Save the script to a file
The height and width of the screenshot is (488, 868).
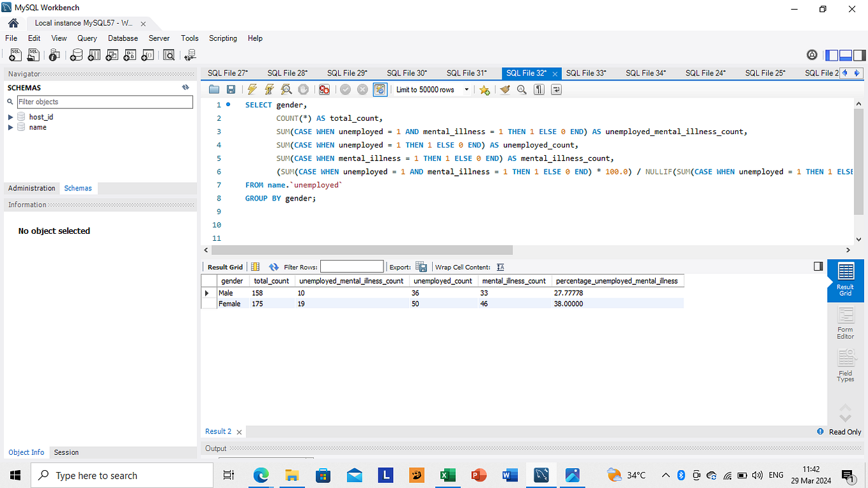point(231,89)
